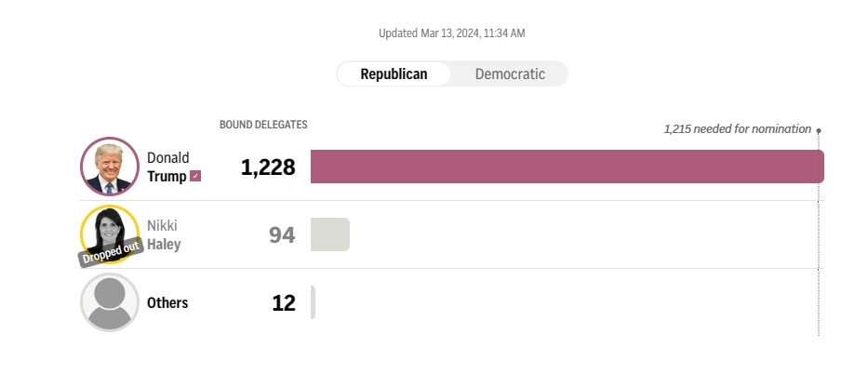Select the Republican tab
Screen dimensions: 868x374
pos(394,74)
